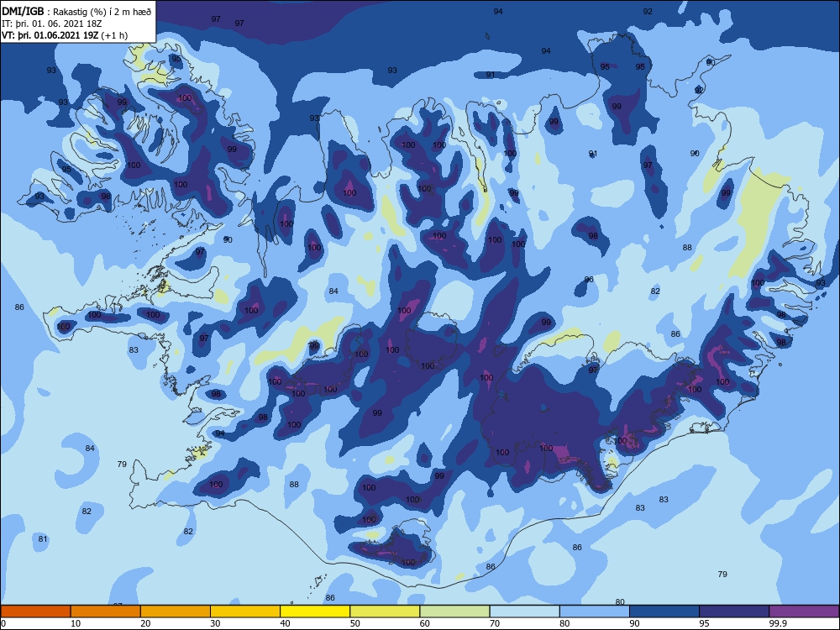
Task: Pick the light orange 20–30 legend swatch
Action: [176, 612]
